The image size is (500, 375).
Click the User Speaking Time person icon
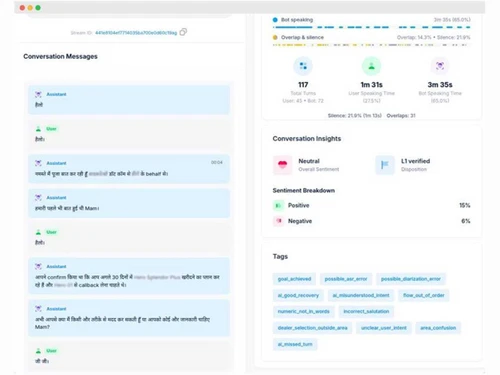point(371,66)
